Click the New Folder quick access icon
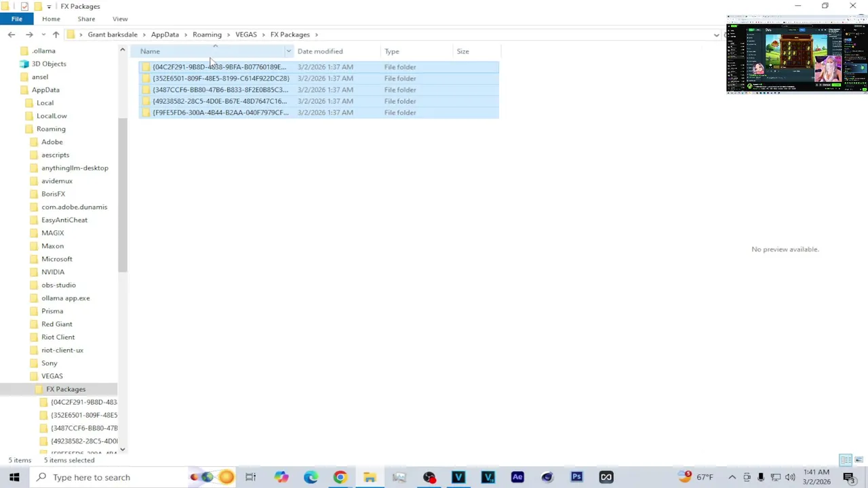Viewport: 868px width, 488px height. (38, 6)
